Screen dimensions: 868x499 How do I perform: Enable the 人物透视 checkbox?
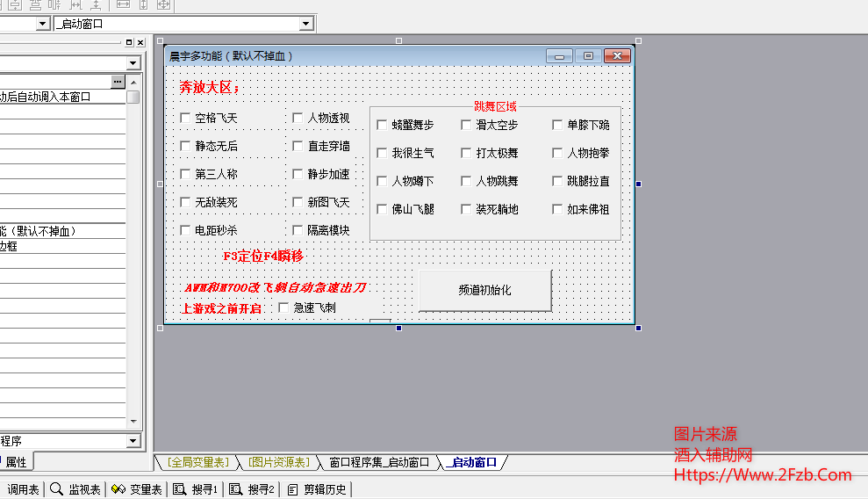(298, 118)
